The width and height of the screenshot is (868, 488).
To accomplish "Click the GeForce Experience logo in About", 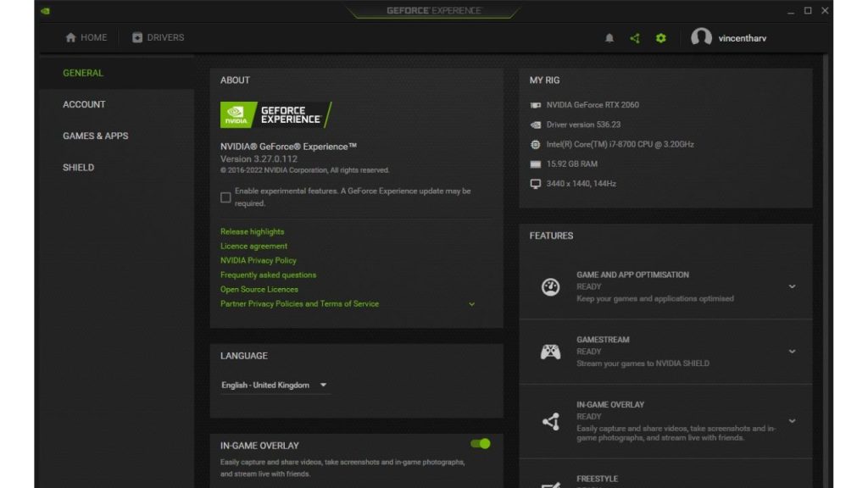I will [x=275, y=114].
